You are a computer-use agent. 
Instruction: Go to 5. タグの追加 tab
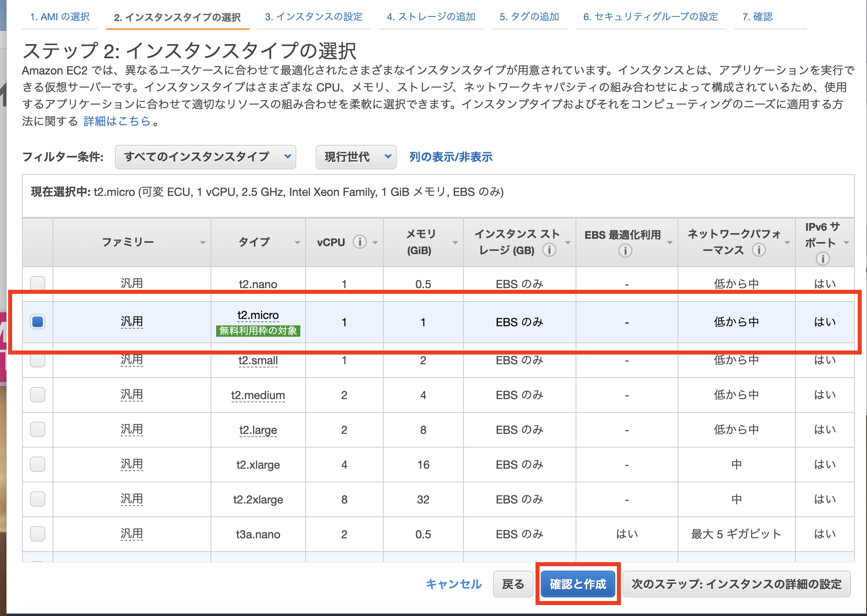(x=529, y=17)
